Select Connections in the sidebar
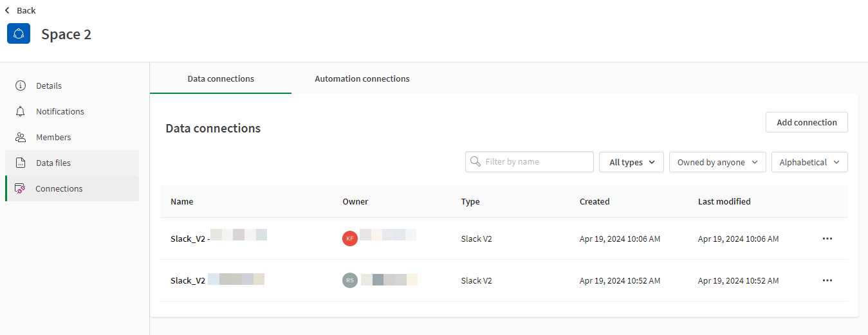 point(72,188)
